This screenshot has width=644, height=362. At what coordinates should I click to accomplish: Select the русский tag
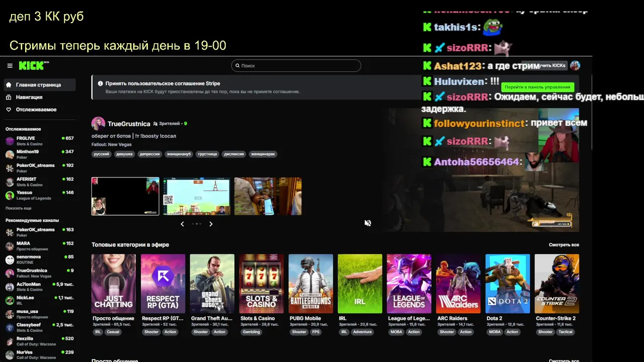click(x=101, y=154)
